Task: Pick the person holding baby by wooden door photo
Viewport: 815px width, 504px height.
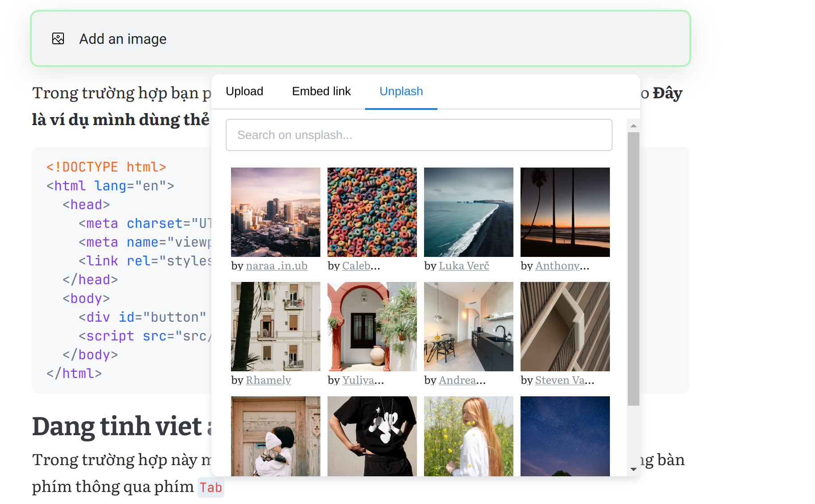Action: click(x=276, y=436)
